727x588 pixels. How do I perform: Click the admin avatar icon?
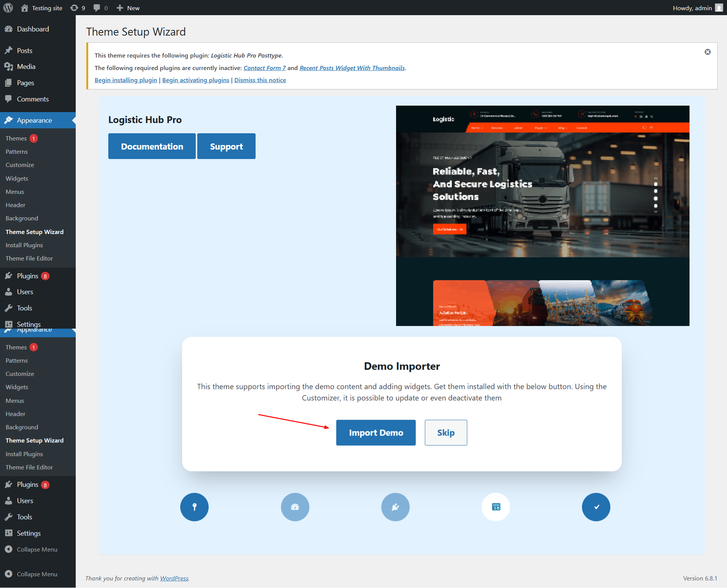719,8
